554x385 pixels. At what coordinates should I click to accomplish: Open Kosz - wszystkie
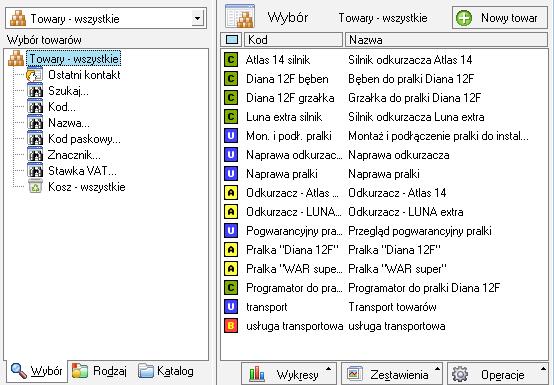coord(87,187)
